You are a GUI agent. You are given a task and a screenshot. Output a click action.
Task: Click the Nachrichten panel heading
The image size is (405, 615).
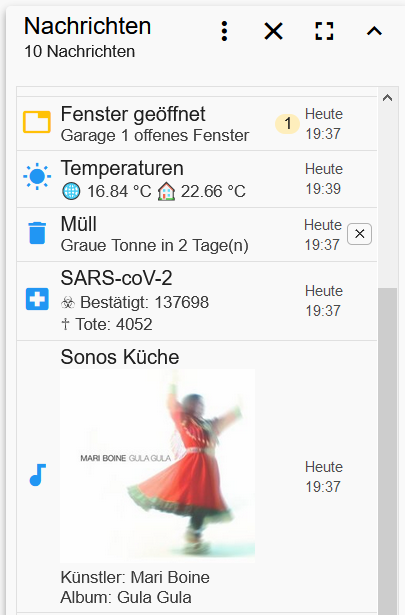click(87, 26)
